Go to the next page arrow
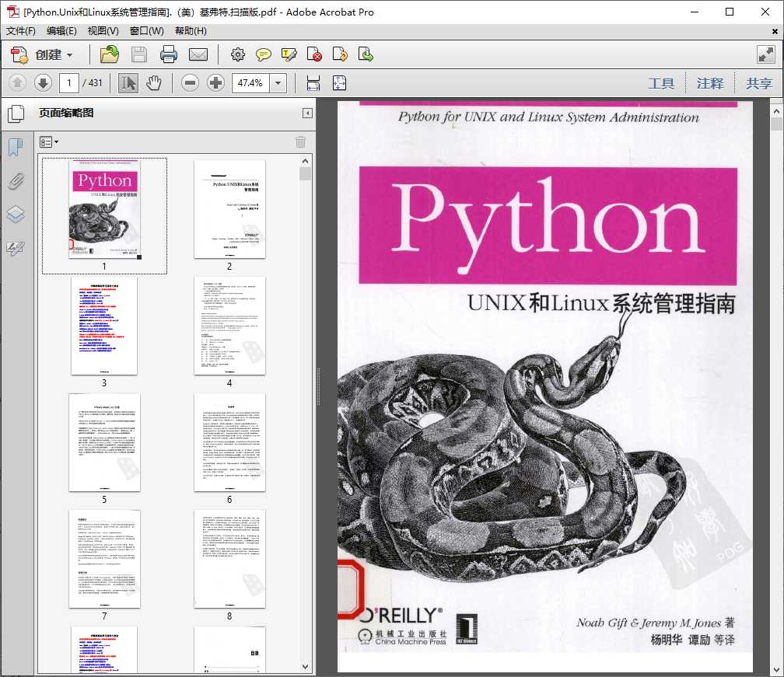 pyautogui.click(x=43, y=83)
